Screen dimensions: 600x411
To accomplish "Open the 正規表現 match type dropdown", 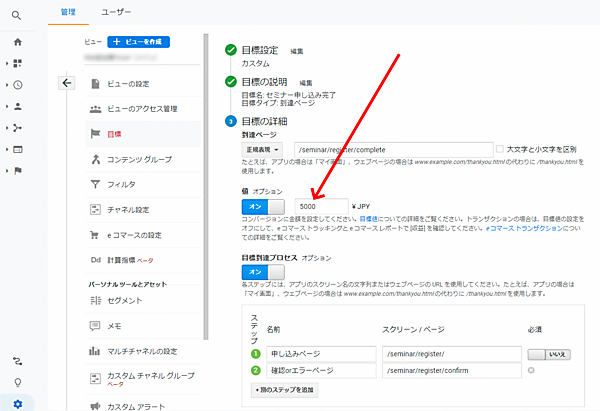I will [x=263, y=149].
